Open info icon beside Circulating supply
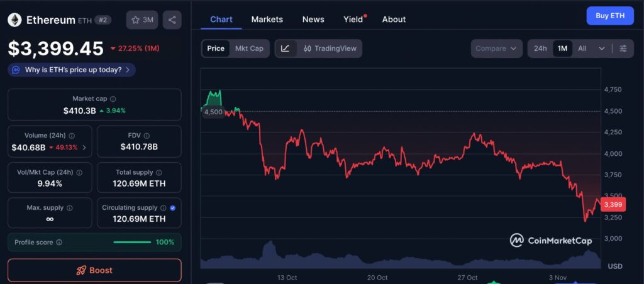The height and width of the screenshot is (284, 644). (x=163, y=208)
